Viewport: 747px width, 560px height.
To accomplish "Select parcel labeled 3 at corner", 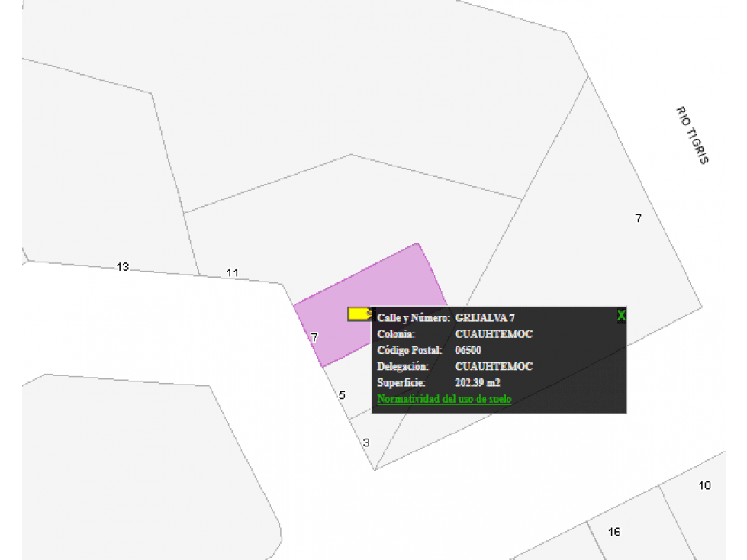I will click(x=366, y=443).
